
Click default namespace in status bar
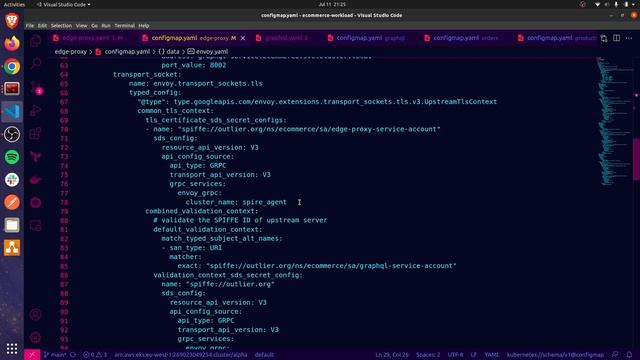pos(264,355)
